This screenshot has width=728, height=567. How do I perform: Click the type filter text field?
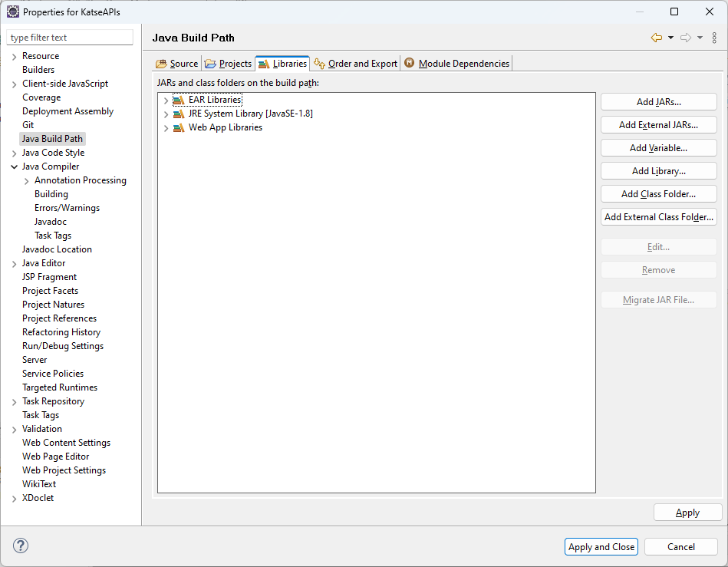click(70, 38)
